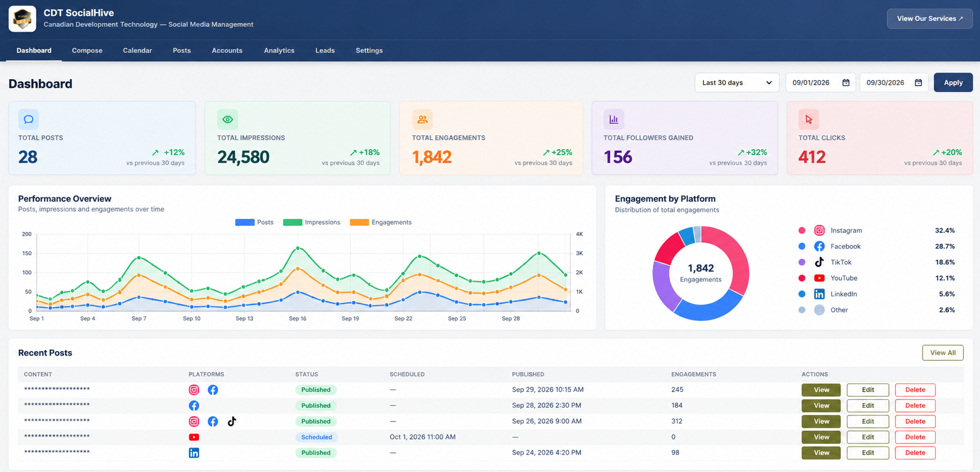
Task: Edit the scheduled Oct 1 post
Action: tap(868, 437)
